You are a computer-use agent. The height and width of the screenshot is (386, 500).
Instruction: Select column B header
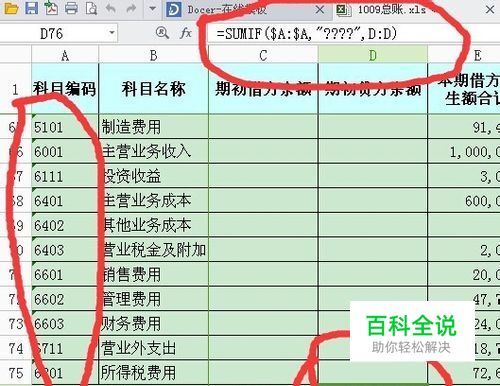153,55
